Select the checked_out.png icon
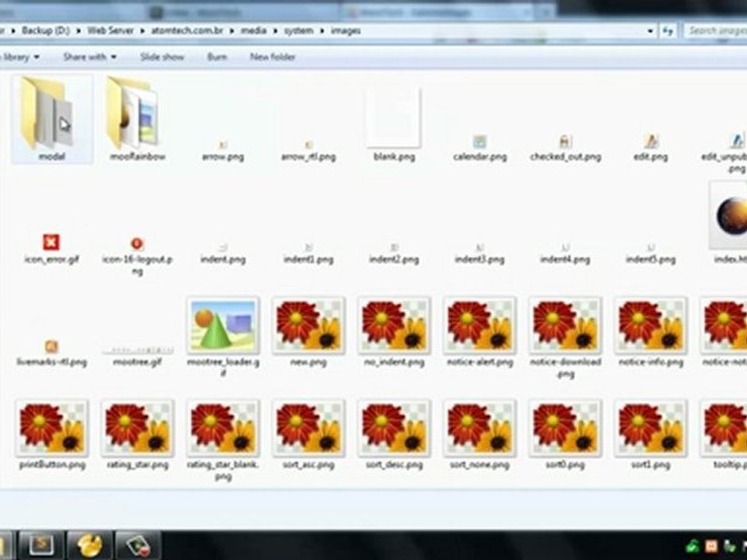The width and height of the screenshot is (747, 560). click(x=565, y=142)
